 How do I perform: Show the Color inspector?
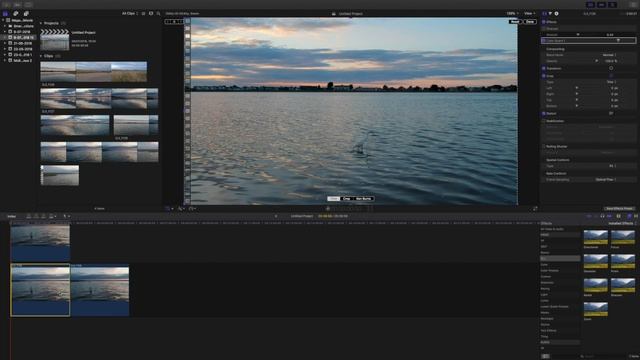pos(550,13)
